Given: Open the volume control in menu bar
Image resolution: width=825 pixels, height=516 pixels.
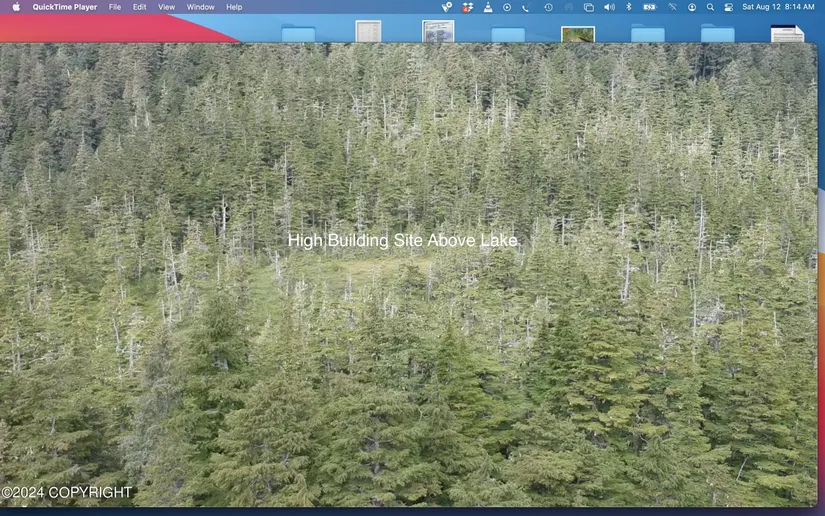Looking at the screenshot, I should (x=609, y=7).
